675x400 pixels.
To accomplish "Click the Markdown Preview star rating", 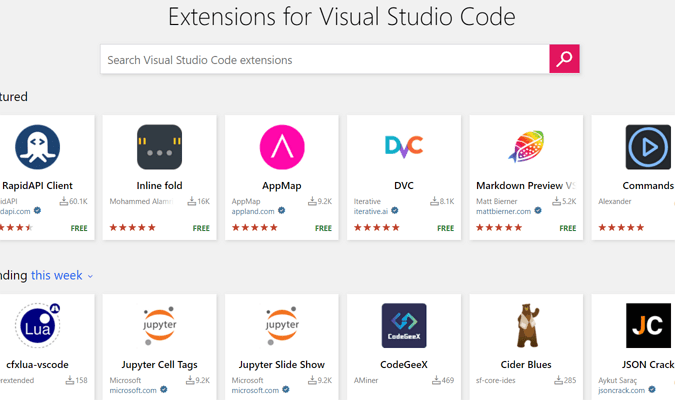I will [x=499, y=227].
